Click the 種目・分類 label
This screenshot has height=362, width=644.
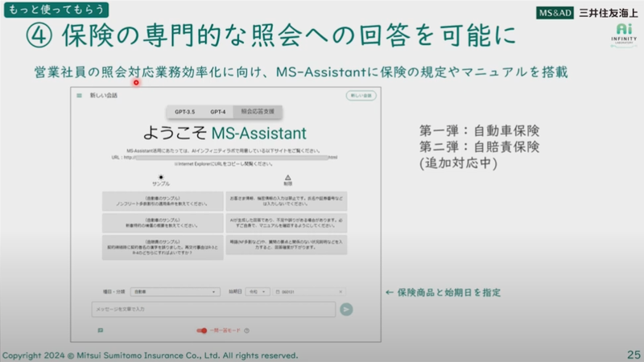[x=114, y=292]
